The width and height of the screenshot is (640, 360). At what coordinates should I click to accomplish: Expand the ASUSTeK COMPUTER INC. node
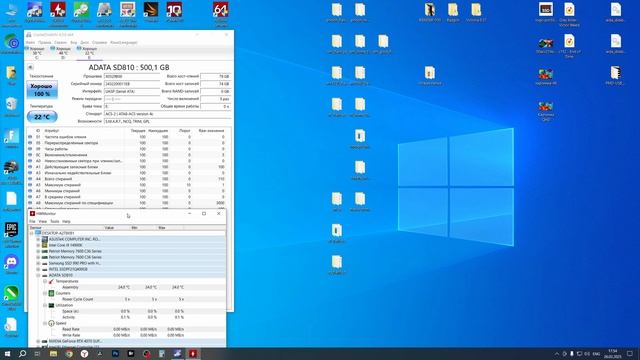tap(38, 239)
